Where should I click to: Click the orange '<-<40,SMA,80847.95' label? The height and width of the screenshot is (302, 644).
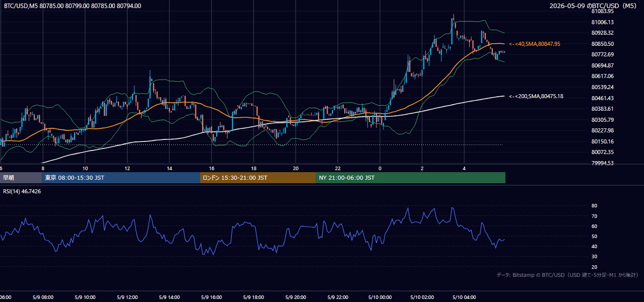tap(535, 44)
